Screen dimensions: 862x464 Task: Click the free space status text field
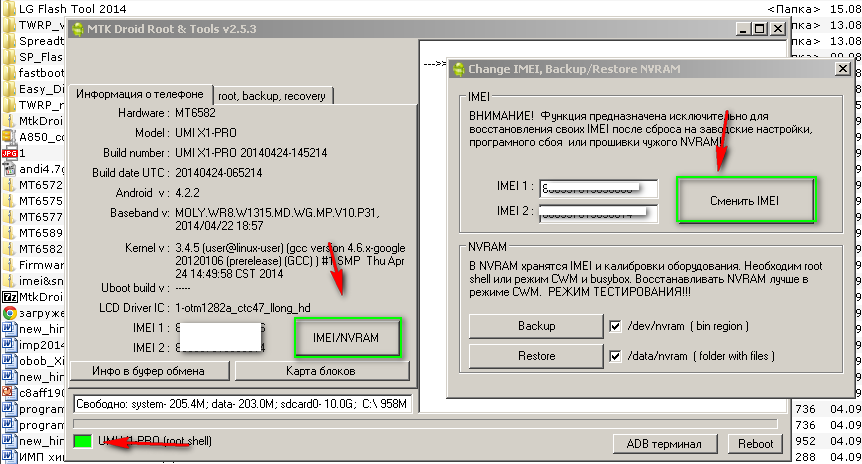pos(242,404)
